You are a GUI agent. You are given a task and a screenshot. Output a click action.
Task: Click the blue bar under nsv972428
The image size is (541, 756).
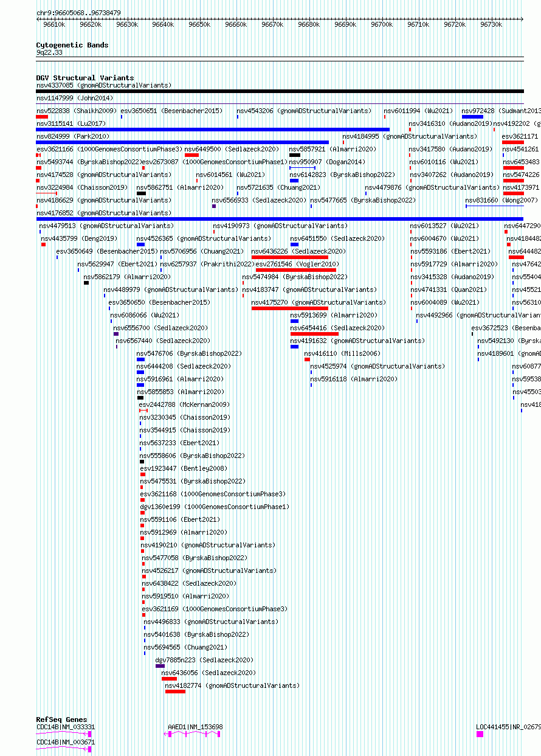[x=472, y=117]
